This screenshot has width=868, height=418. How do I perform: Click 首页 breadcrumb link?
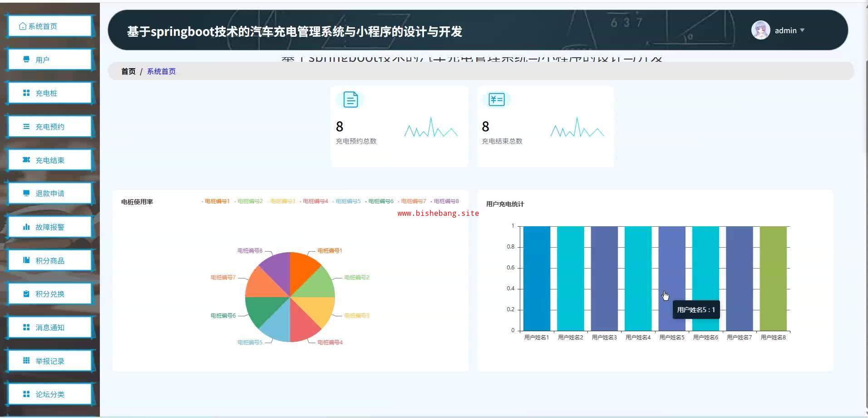[128, 71]
